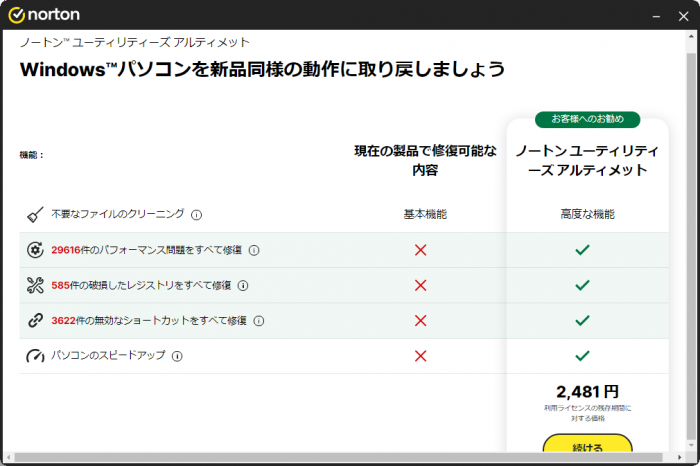Image resolution: width=700 pixels, height=466 pixels.
Task: Click red X in broken registry row
Action: pos(421,285)
